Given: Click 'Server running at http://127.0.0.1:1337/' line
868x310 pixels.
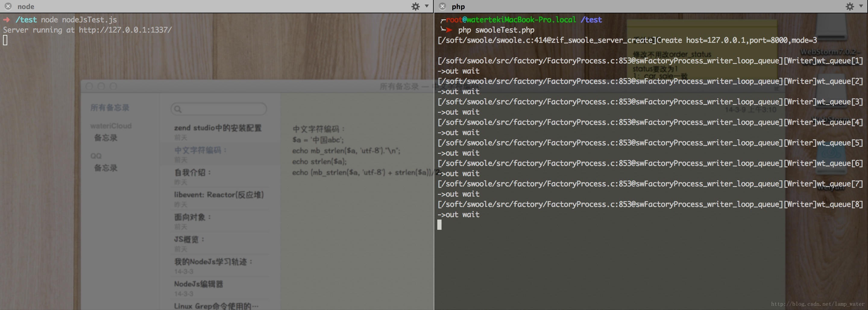Looking at the screenshot, I should coord(88,30).
